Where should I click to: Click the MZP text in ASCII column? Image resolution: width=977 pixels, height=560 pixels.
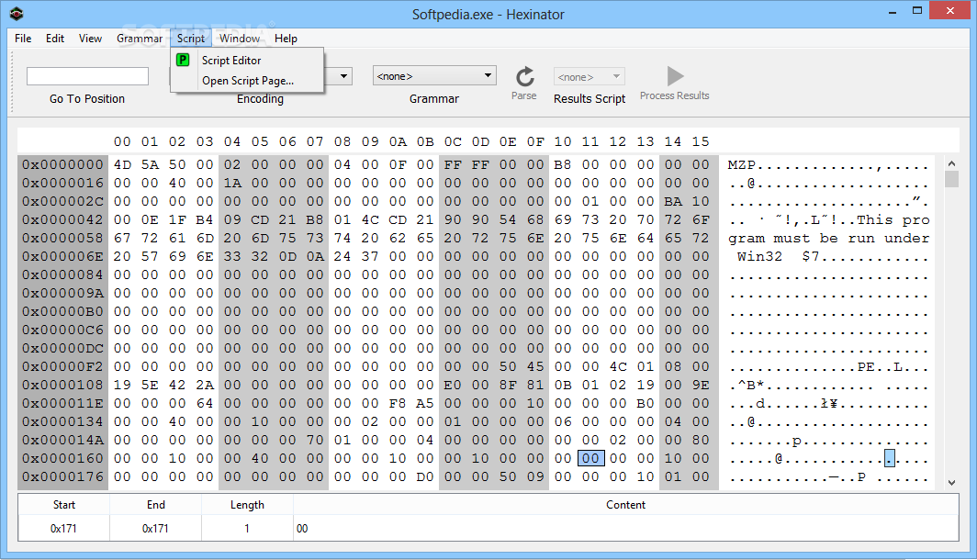tap(742, 165)
